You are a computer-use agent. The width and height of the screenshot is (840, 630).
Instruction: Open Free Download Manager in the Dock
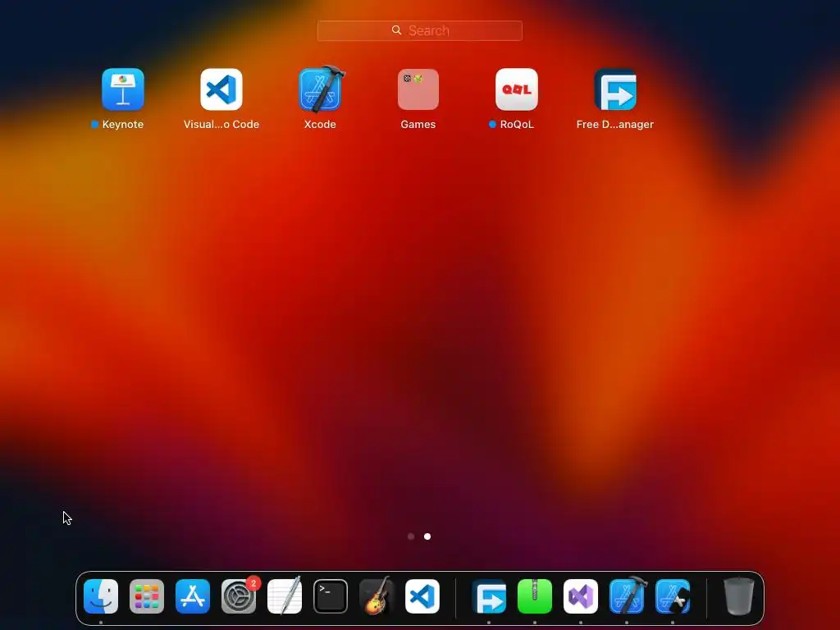(x=489, y=596)
